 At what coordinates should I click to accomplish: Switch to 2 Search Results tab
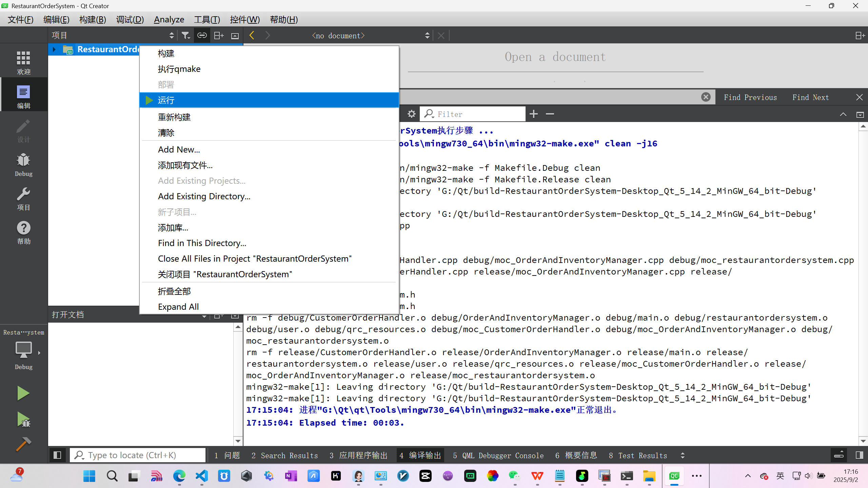284,455
